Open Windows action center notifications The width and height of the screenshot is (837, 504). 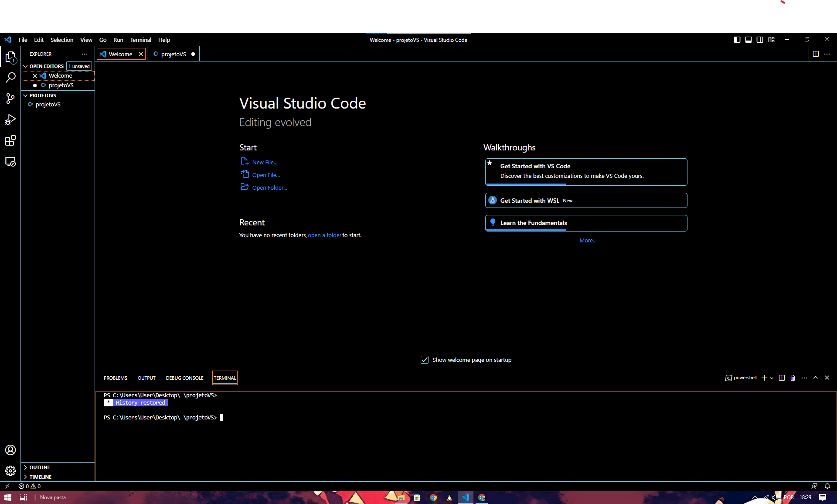tap(823, 497)
